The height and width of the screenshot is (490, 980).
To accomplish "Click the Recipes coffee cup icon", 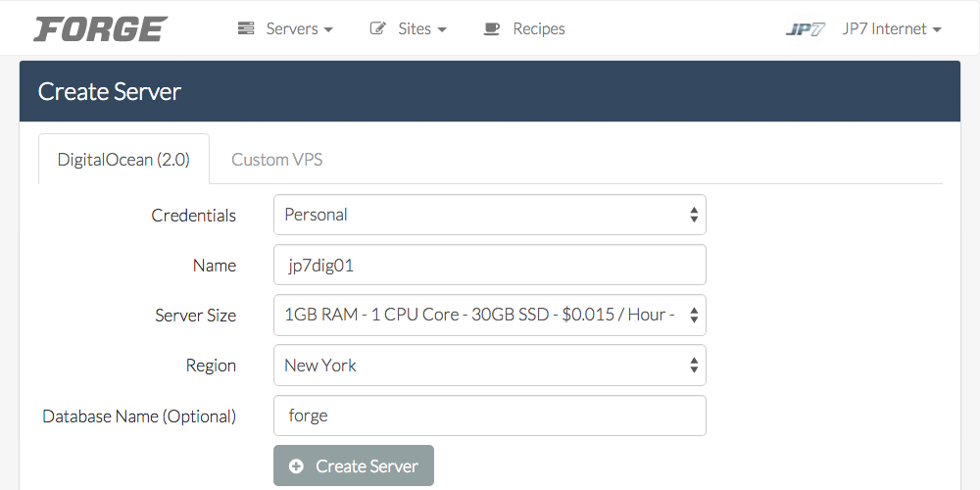I will [x=492, y=28].
